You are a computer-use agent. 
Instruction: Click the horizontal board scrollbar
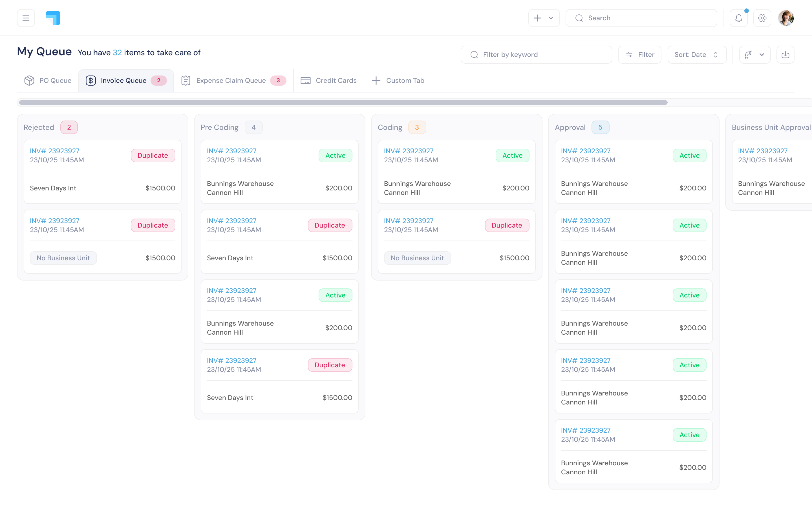tap(343, 103)
